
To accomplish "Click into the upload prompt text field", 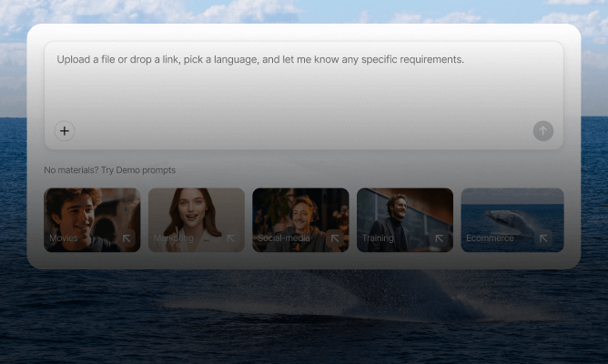I will (x=304, y=96).
